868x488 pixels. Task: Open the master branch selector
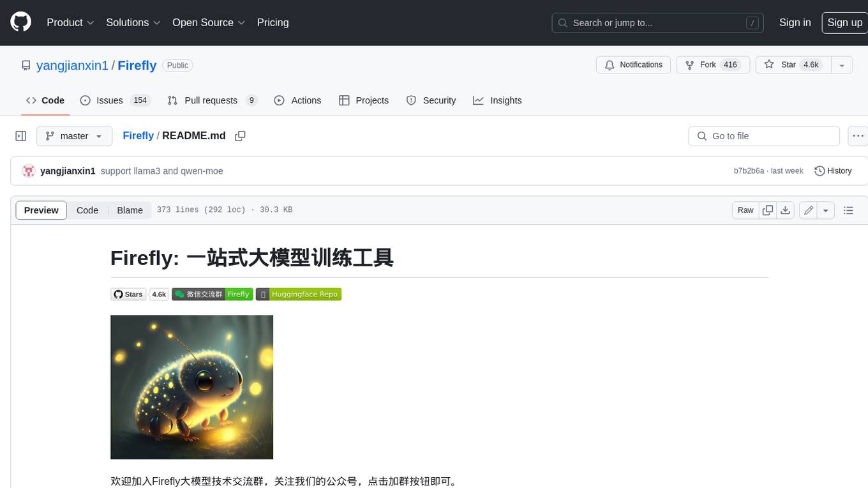click(74, 136)
